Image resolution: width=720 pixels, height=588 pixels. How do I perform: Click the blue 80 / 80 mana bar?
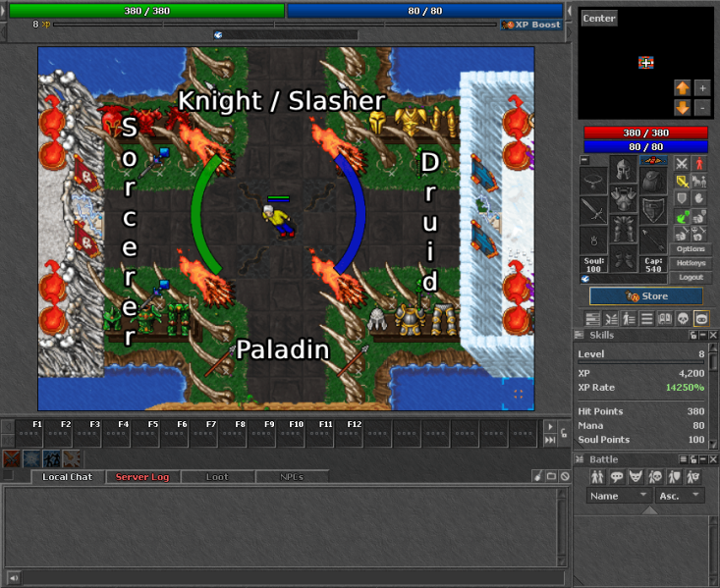pos(424,11)
